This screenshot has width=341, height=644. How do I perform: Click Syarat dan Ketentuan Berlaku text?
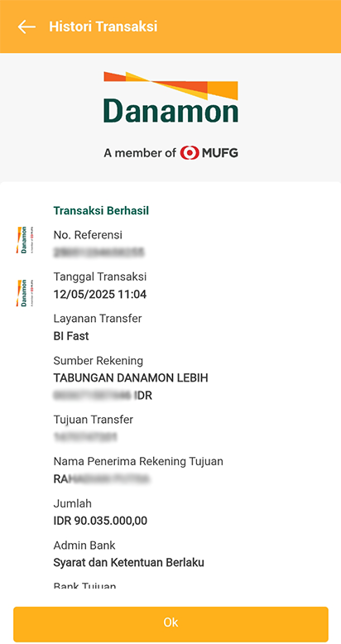[128, 562]
